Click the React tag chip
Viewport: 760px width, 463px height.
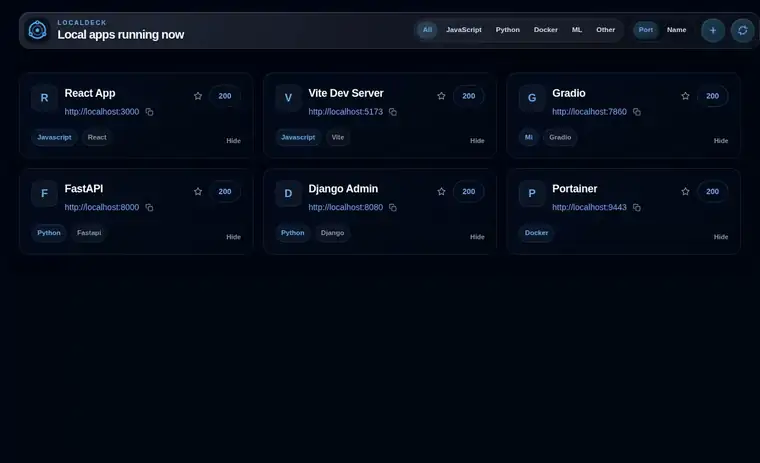[x=97, y=137]
